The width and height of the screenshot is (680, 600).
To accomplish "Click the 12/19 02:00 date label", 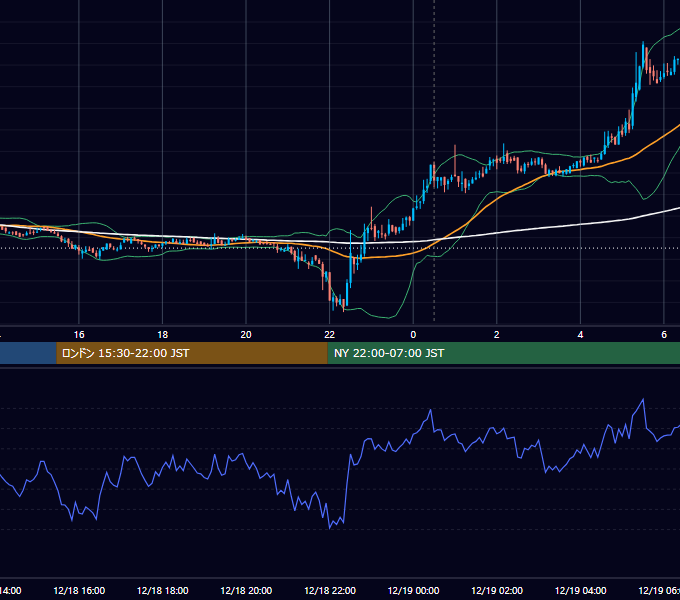I will tap(497, 590).
